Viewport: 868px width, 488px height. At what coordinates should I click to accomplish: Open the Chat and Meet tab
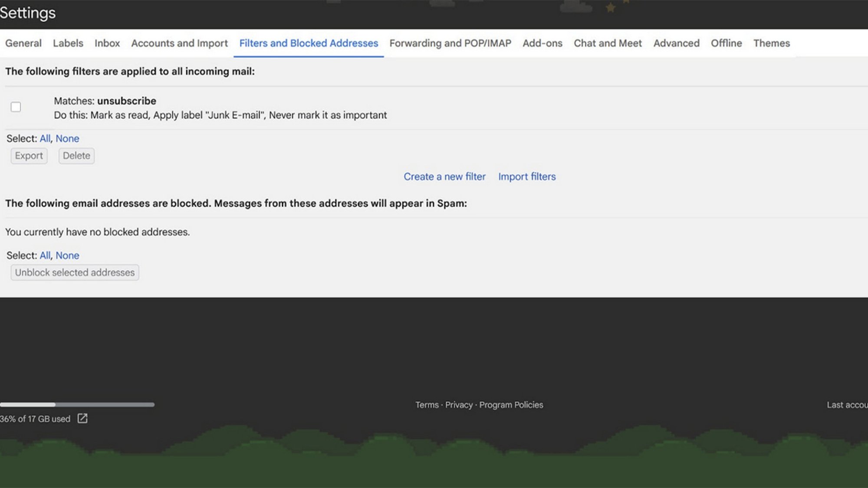point(608,43)
